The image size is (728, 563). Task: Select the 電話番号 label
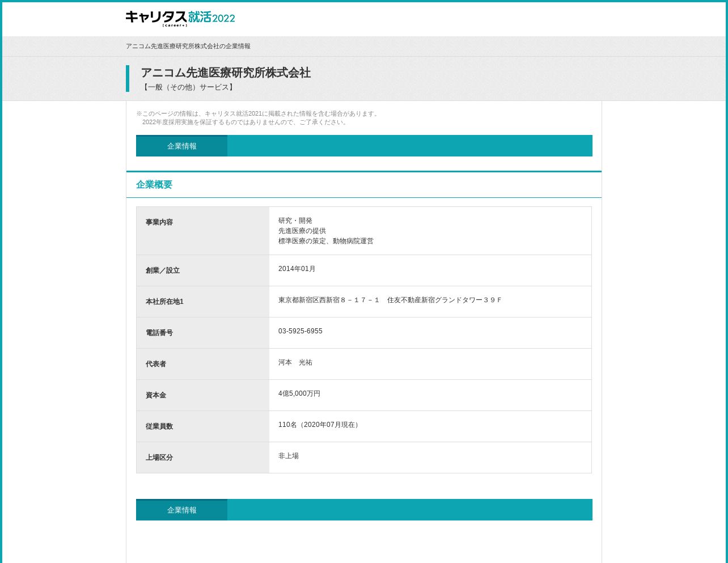click(x=159, y=333)
